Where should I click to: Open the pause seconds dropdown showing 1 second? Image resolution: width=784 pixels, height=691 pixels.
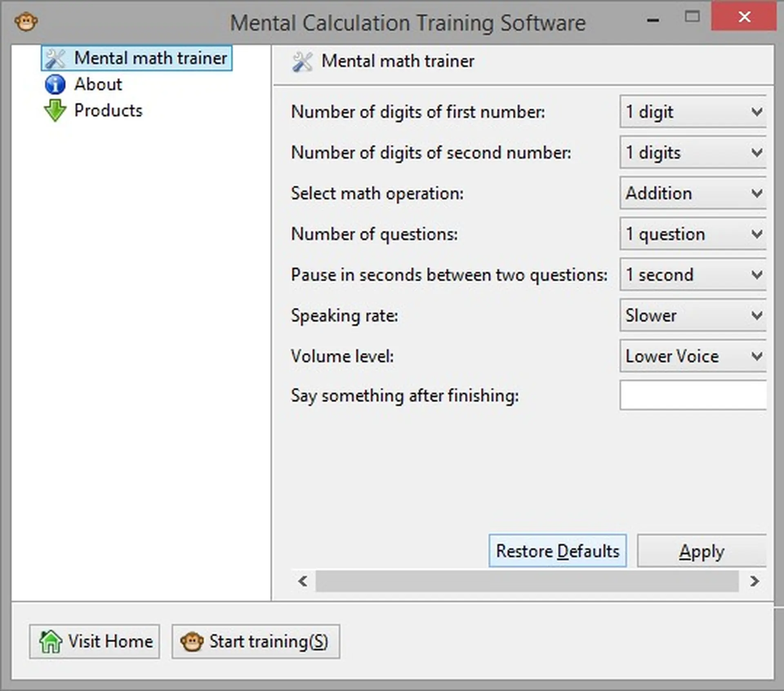pyautogui.click(x=693, y=274)
